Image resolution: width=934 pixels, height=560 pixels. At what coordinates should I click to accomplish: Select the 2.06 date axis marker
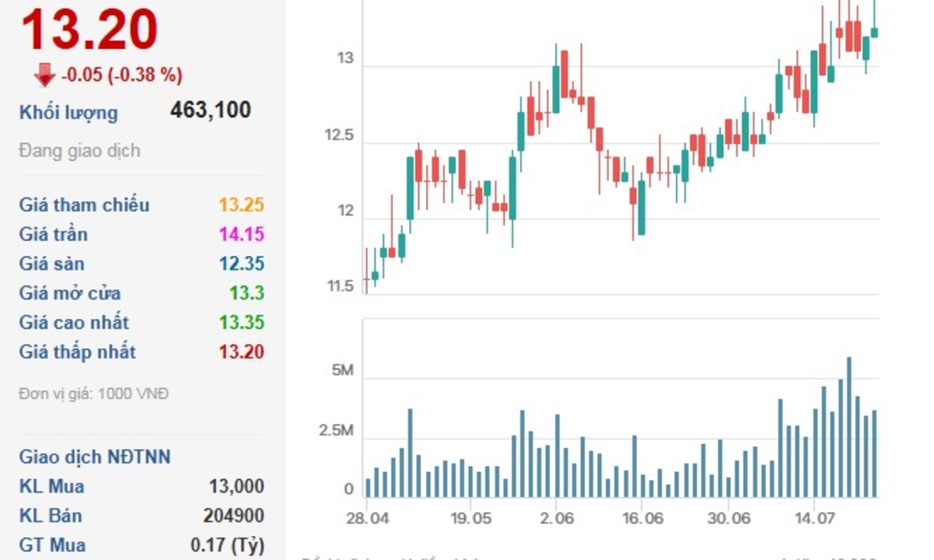click(556, 518)
